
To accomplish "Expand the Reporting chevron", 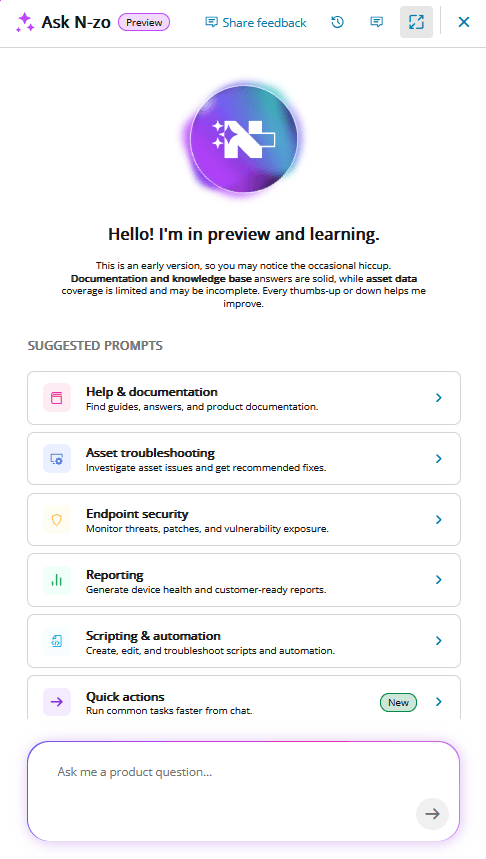I will click(438, 580).
